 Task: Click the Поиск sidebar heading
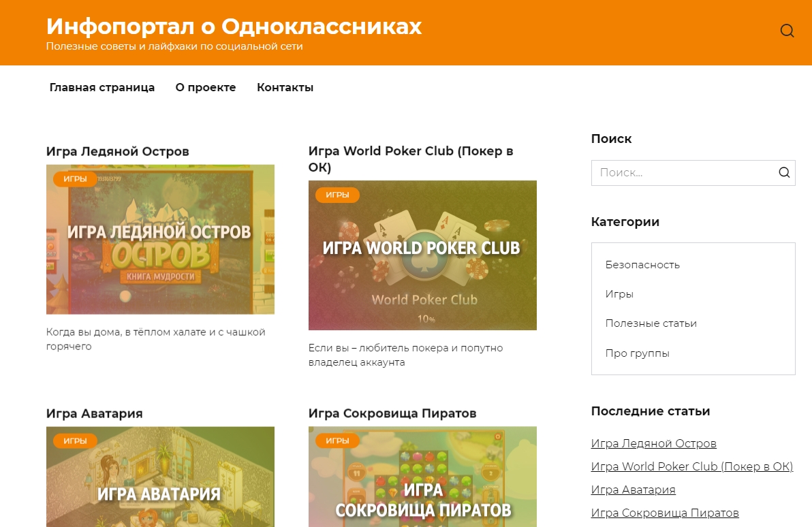pyautogui.click(x=611, y=139)
